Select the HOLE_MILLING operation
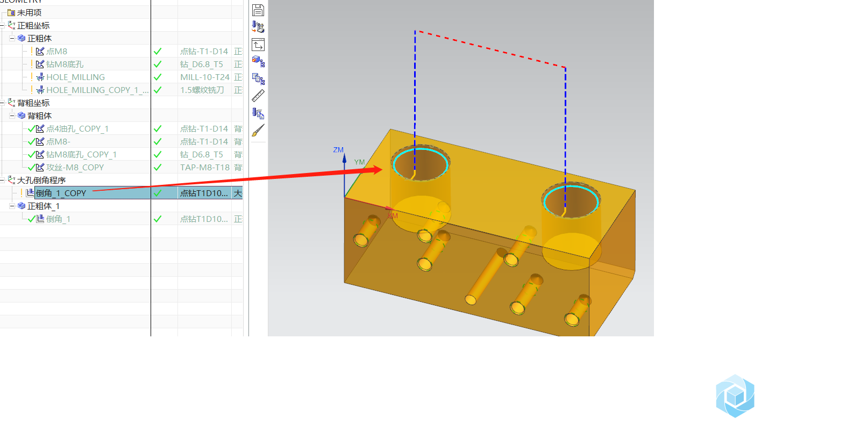868x425 pixels. coord(75,77)
